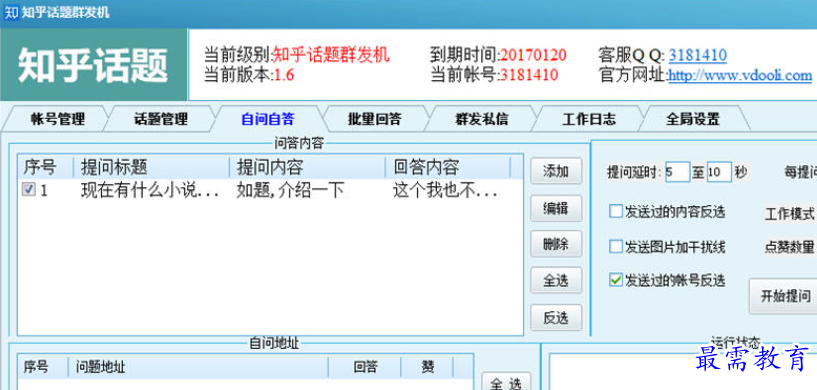Open the 群发私信 tab

pyautogui.click(x=481, y=119)
